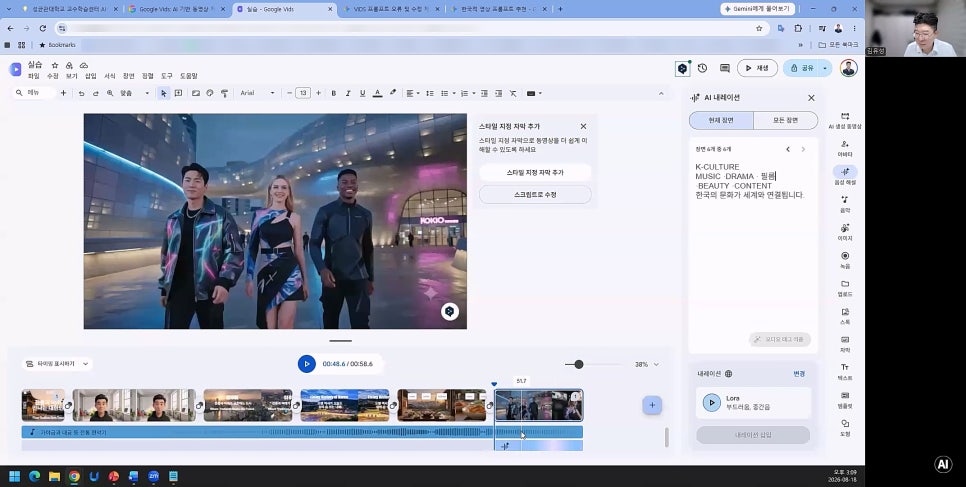Click the 변경 narration voice link
The image size is (966, 487).
[799, 374]
